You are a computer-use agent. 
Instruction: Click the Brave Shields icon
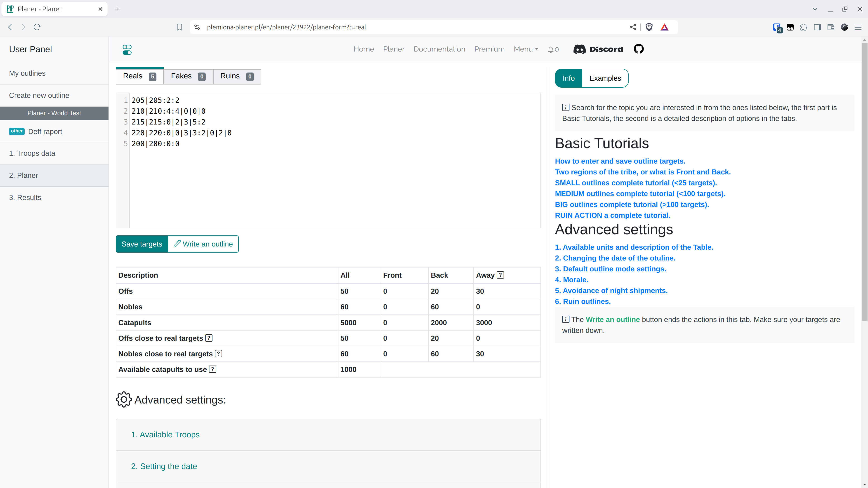tap(649, 27)
